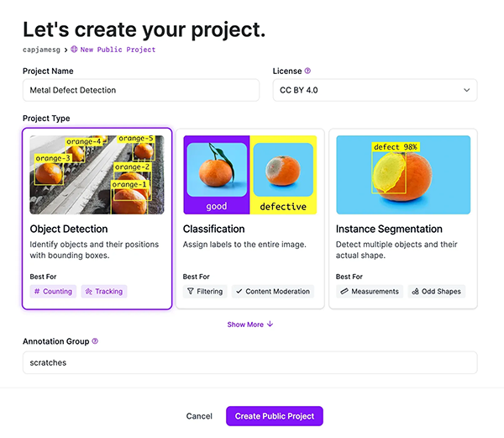Click the License help question icon
The width and height of the screenshot is (504, 438).
pyautogui.click(x=307, y=71)
